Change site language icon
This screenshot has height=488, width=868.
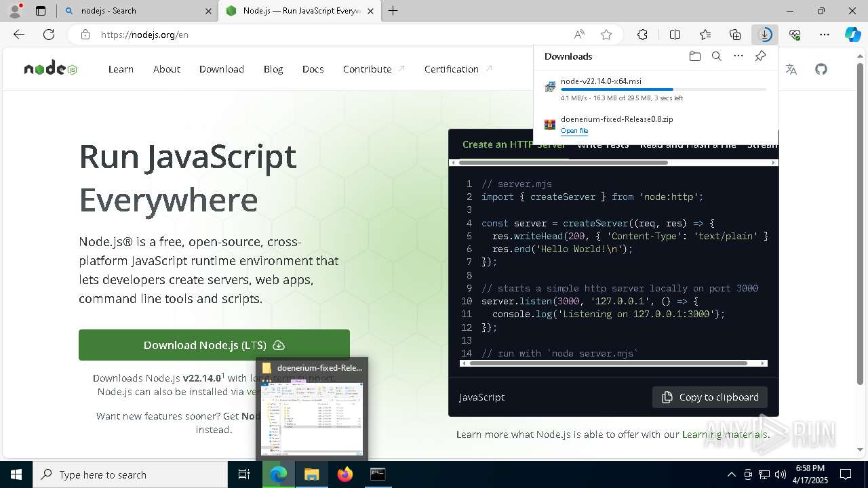(791, 69)
